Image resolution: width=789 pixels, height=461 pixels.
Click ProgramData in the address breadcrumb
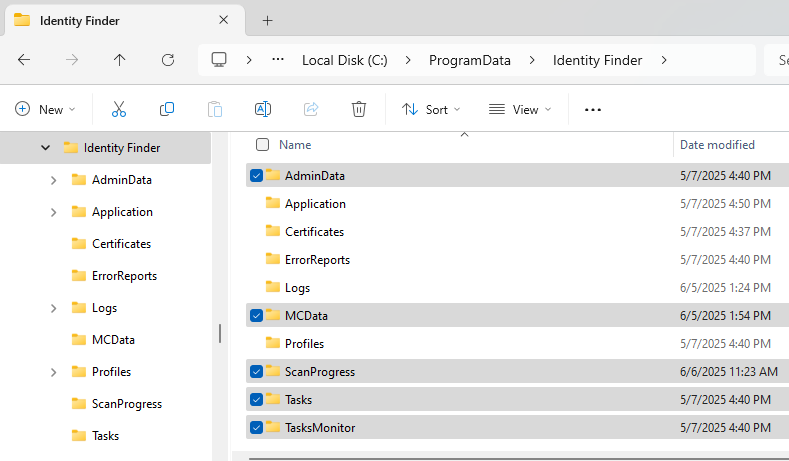(x=469, y=60)
